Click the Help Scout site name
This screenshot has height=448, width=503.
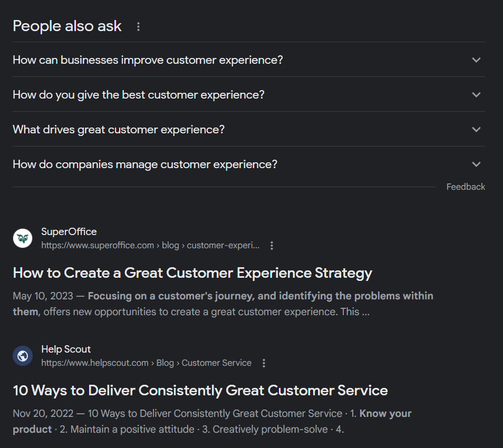(x=66, y=349)
